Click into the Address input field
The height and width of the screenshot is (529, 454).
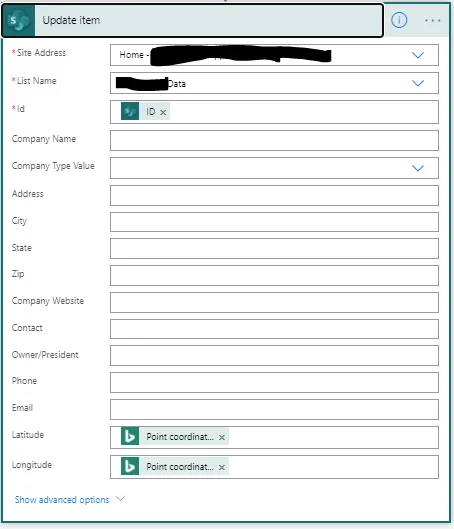pyautogui.click(x=274, y=195)
